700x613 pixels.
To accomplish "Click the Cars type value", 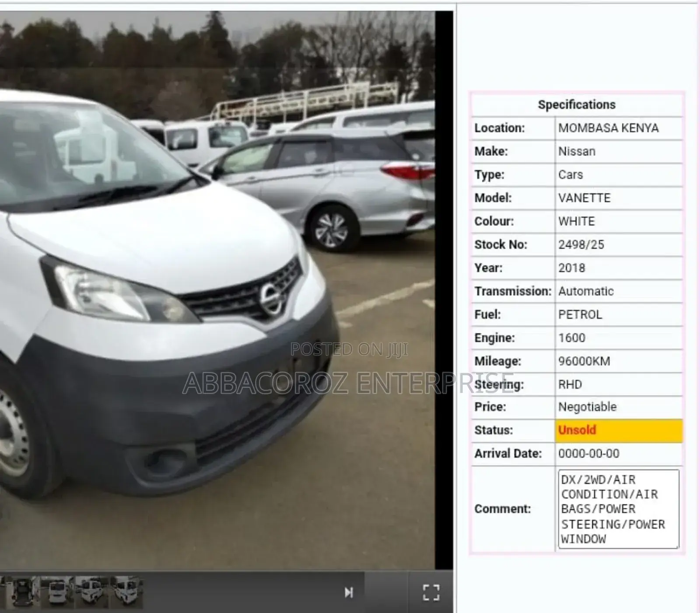I will click(x=570, y=174).
